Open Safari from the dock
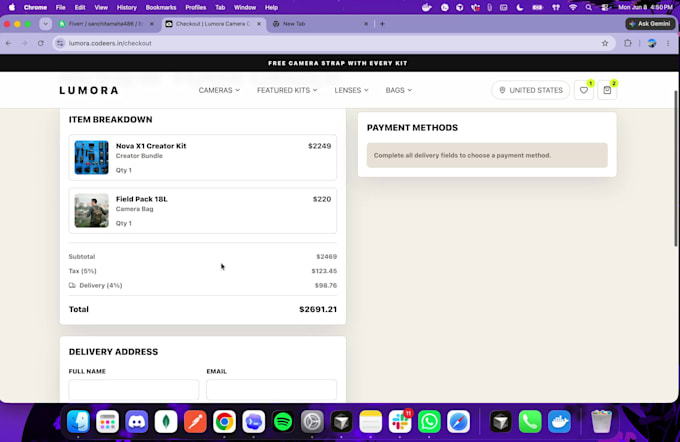Viewport: 680px width, 442px height. pos(458,421)
